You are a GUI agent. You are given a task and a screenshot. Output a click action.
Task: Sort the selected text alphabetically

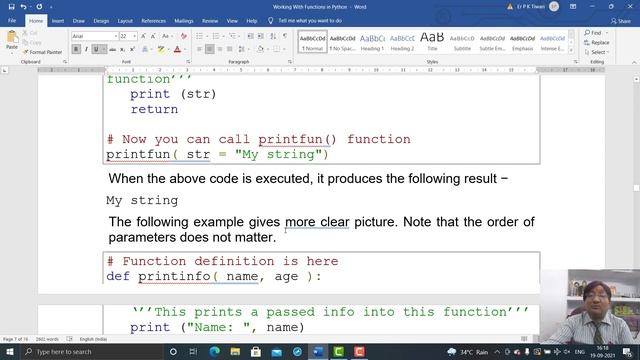click(x=273, y=36)
